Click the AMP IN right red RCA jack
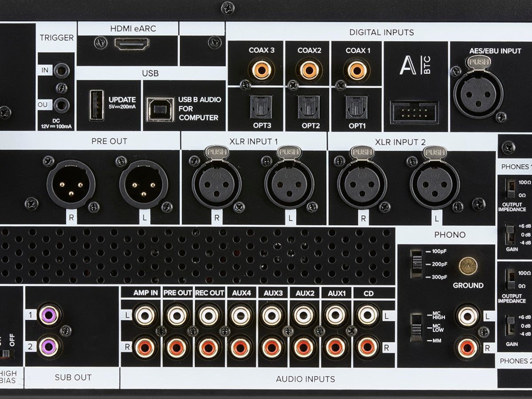 145,347
